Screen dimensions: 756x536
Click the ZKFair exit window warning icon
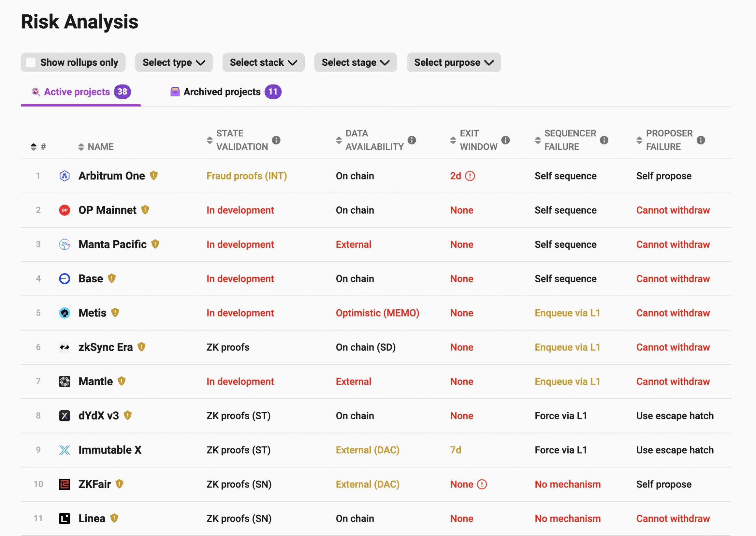(482, 484)
